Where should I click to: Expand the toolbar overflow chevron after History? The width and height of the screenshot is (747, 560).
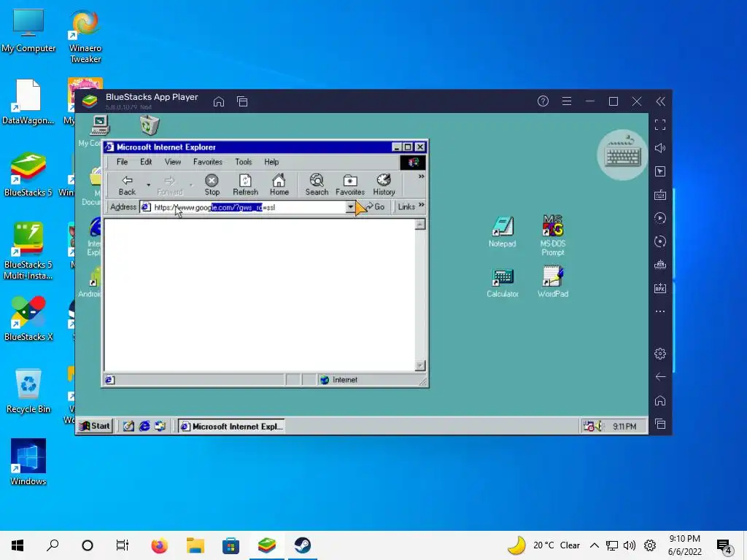(x=421, y=176)
